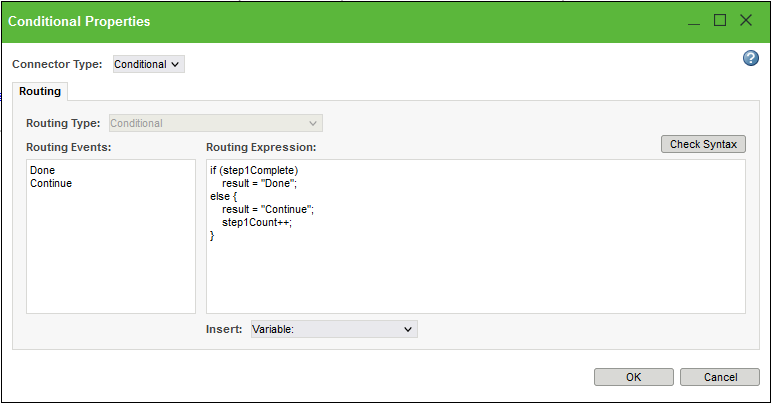The height and width of the screenshot is (404, 772).
Task: Click empty area of Routing Expression editor
Action: [x=475, y=280]
